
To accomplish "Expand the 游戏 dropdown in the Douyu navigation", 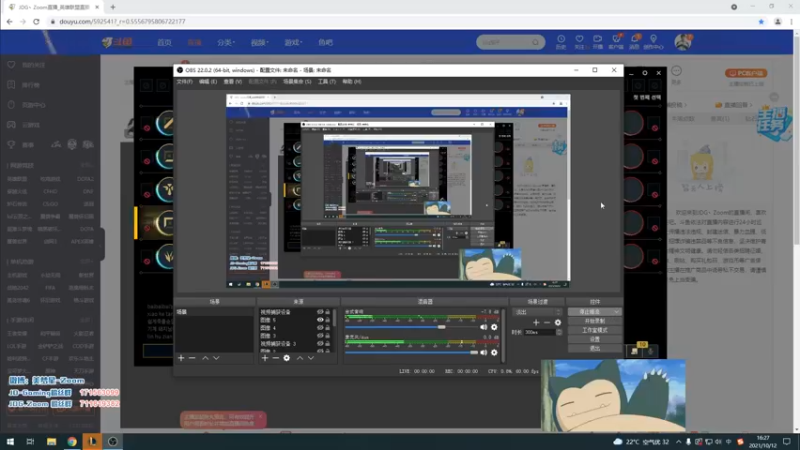I will 293,42.
